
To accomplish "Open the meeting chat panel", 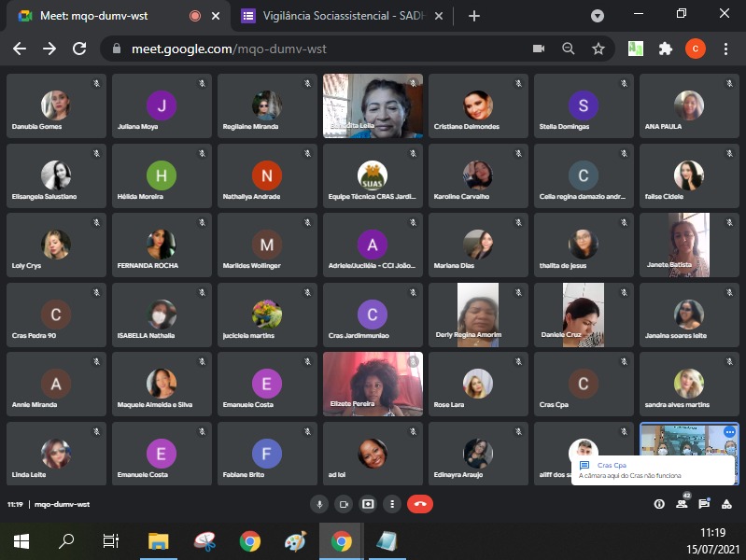I will pos(705,504).
